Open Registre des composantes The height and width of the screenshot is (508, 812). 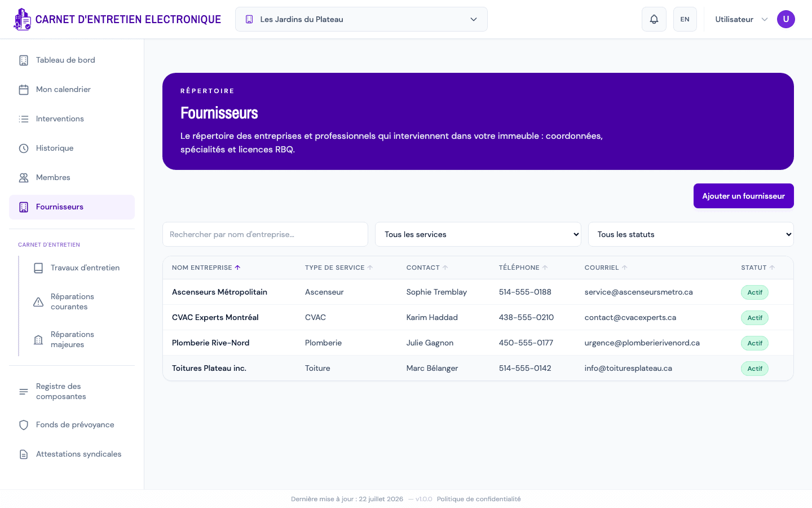pos(72,392)
